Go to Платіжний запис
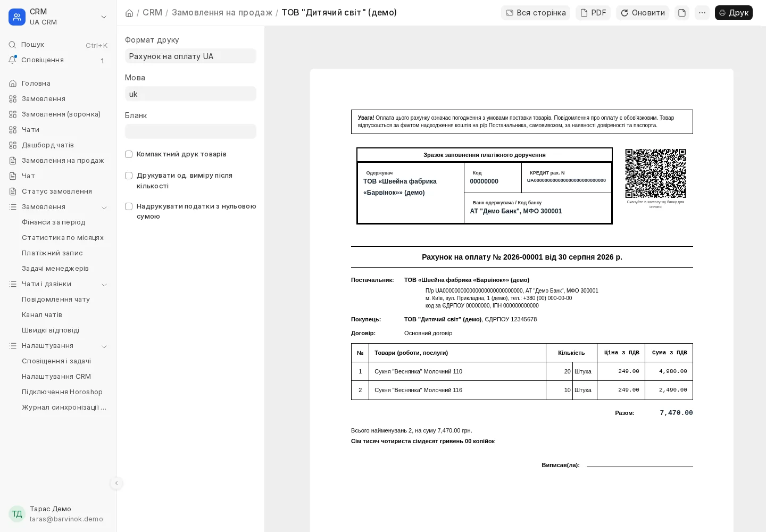 point(52,253)
